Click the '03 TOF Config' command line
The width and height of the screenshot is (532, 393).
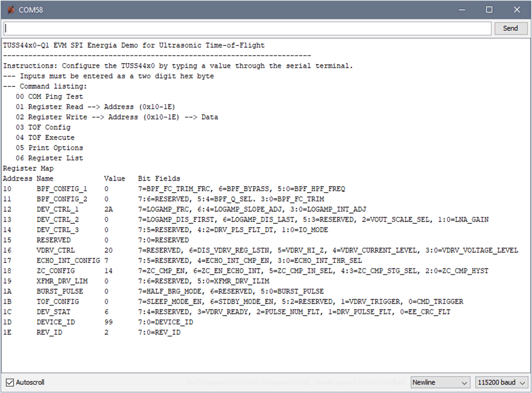click(43, 127)
